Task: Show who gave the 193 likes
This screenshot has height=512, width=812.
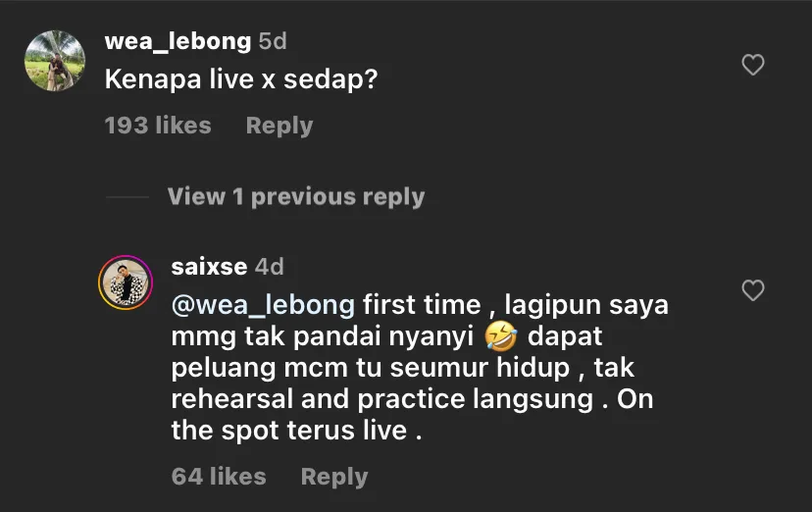Action: point(158,126)
